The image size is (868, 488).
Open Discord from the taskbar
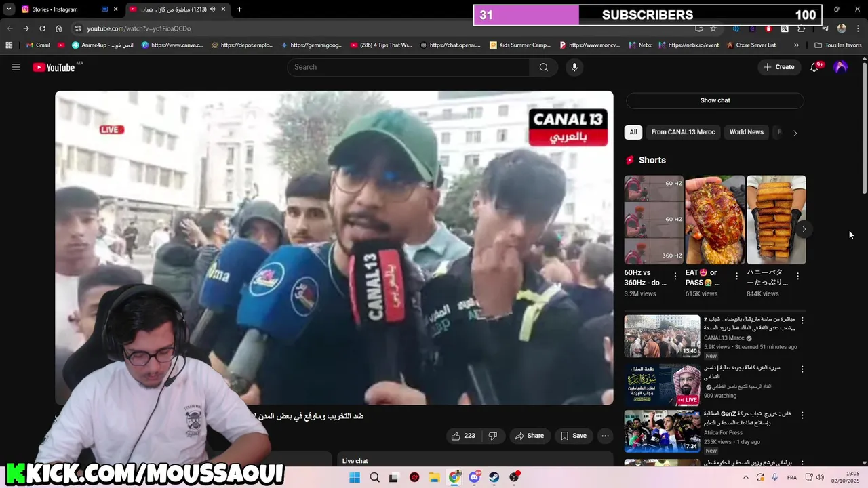pos(474,477)
